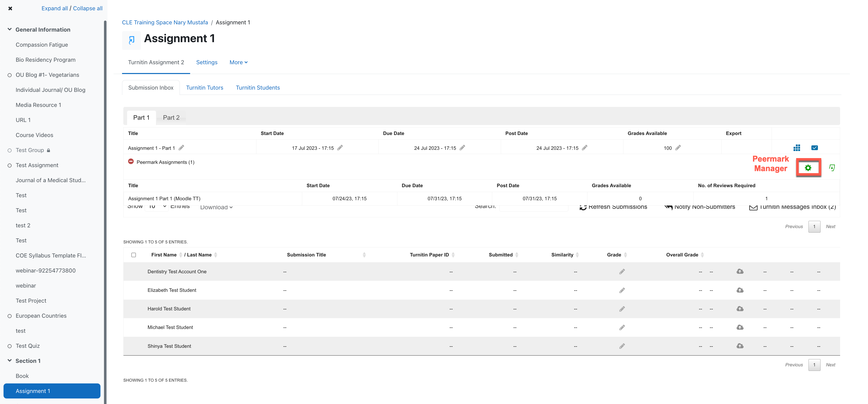Collapse General Information section chevron
This screenshot has width=868, height=404.
[10, 29]
